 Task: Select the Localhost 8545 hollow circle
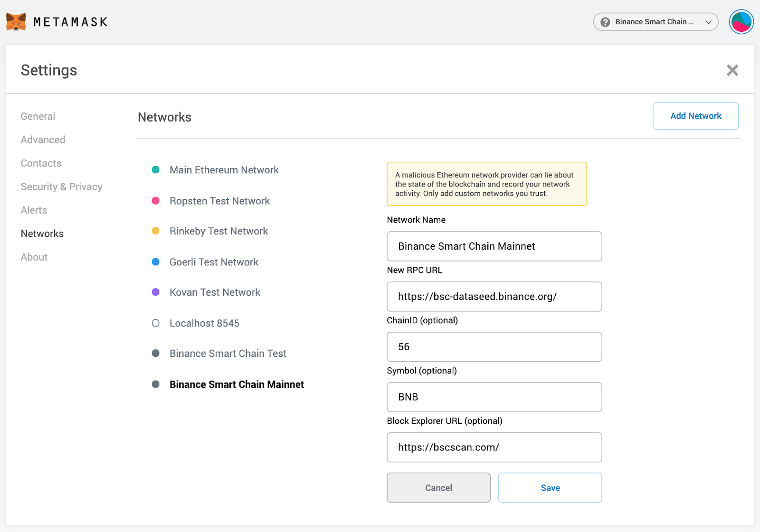click(155, 323)
